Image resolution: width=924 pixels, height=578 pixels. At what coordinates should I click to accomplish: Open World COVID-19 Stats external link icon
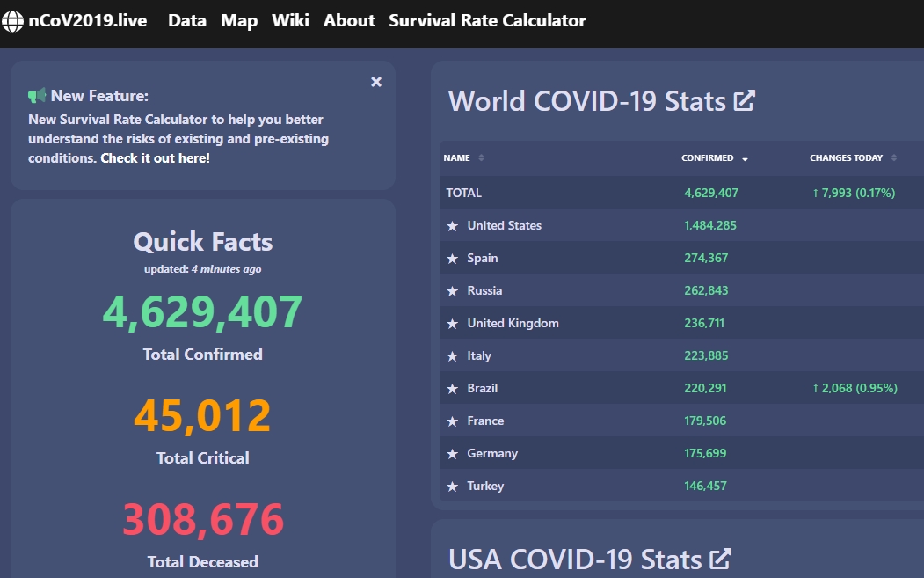744,100
